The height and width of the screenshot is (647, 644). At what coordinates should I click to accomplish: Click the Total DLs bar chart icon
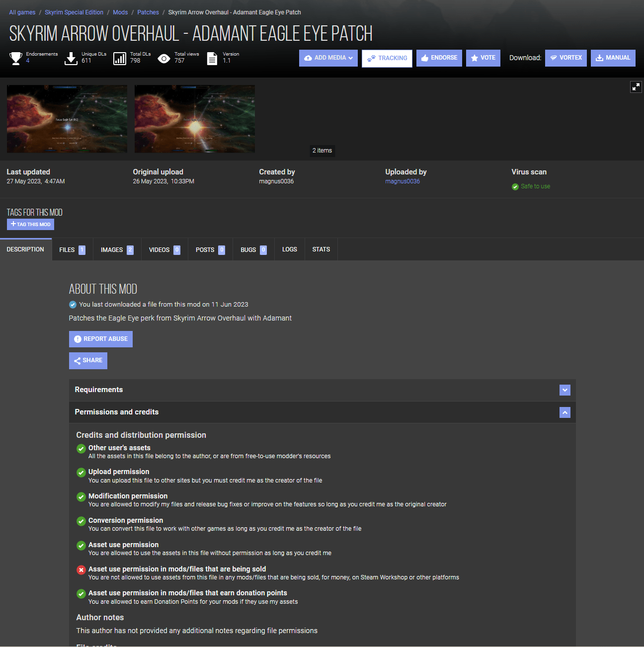[x=120, y=59]
